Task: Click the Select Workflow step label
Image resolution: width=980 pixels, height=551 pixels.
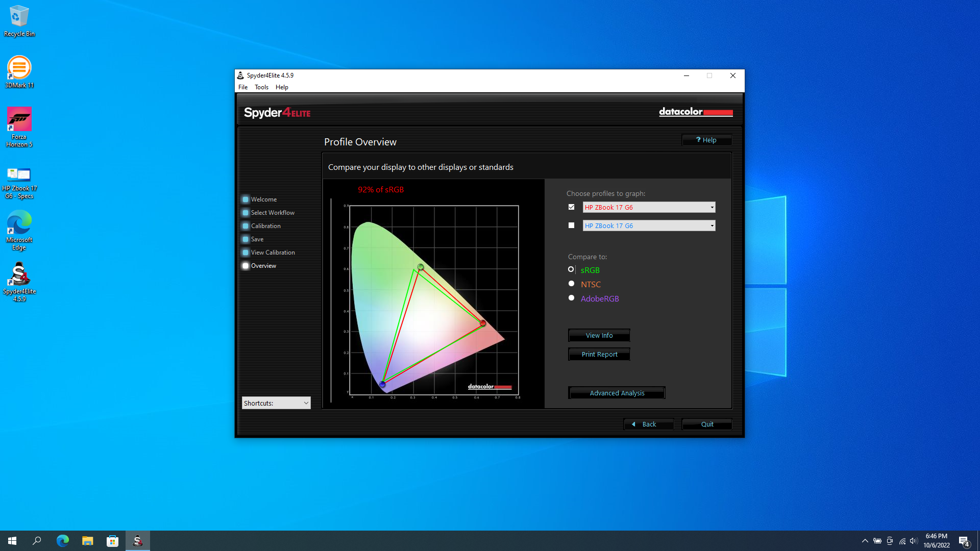Action: click(273, 213)
